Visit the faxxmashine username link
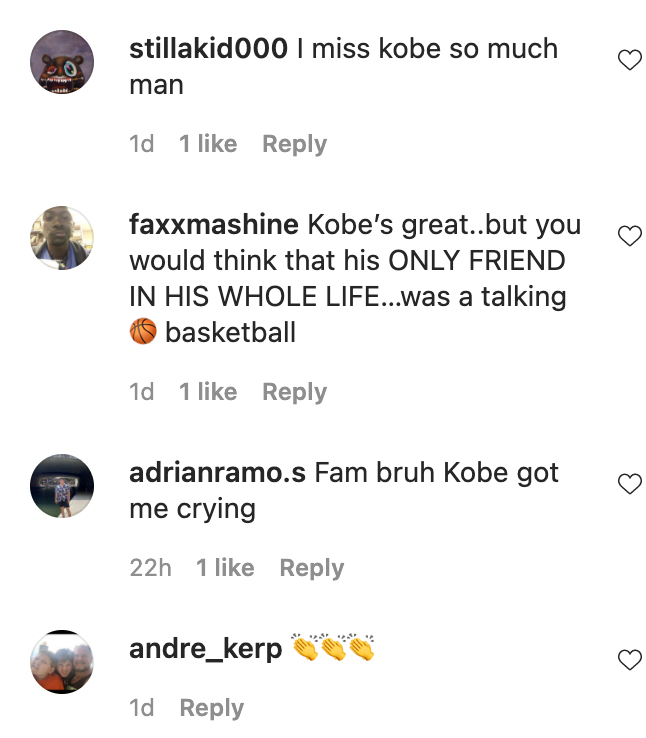Screen dimensions: 646x738 [214, 224]
